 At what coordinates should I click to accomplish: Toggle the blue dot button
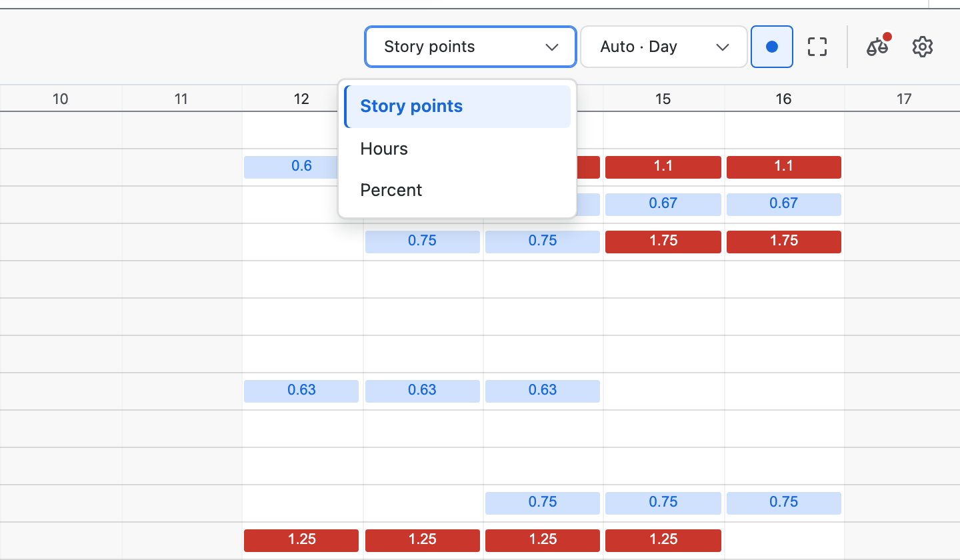pyautogui.click(x=772, y=47)
